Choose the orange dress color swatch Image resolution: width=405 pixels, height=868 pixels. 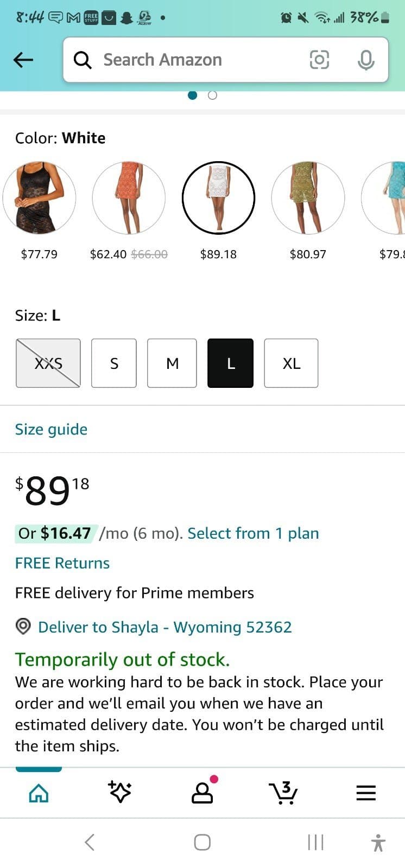[129, 198]
